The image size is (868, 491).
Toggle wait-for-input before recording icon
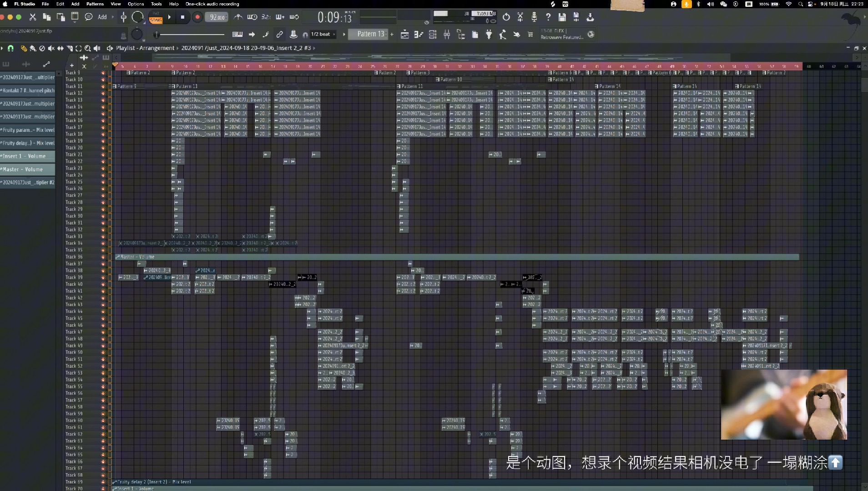[252, 17]
